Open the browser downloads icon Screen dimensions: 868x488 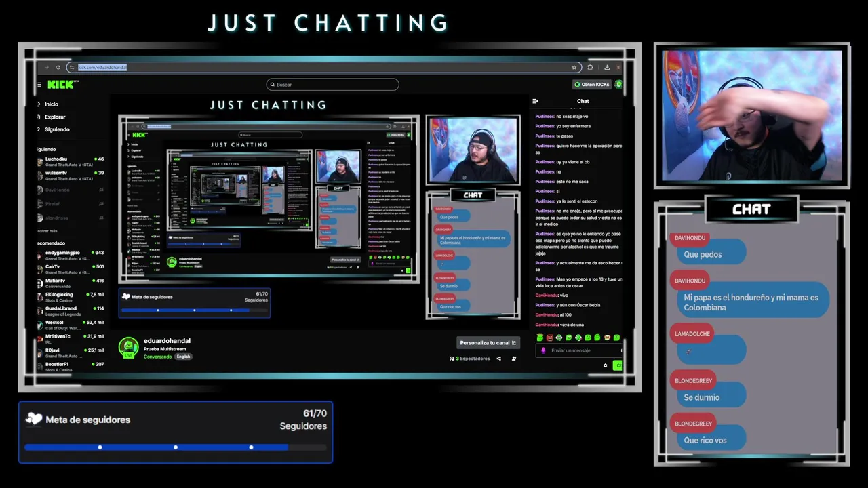tap(607, 67)
